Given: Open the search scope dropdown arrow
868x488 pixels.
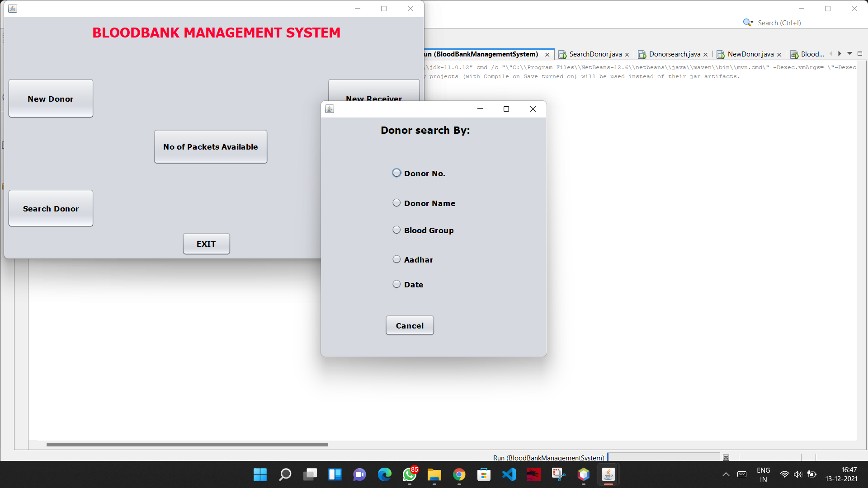Looking at the screenshot, I should point(752,22).
